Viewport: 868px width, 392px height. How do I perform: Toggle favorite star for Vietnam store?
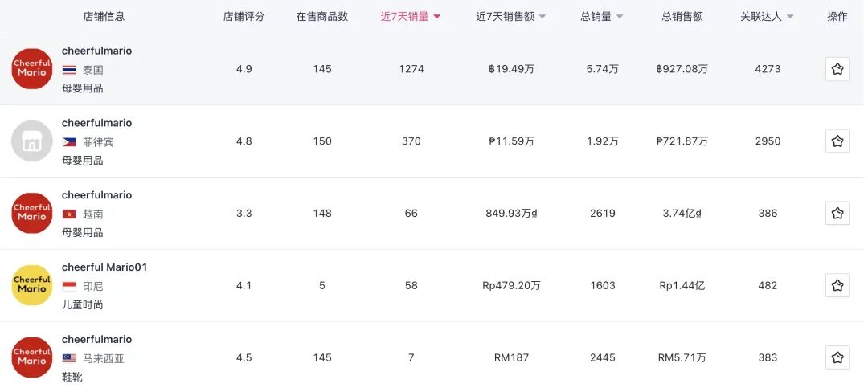click(837, 214)
